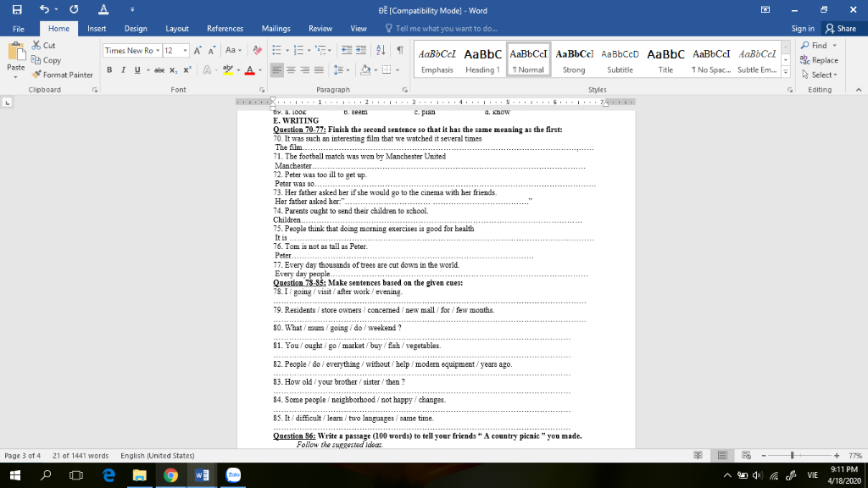Click the Share button

[840, 29]
